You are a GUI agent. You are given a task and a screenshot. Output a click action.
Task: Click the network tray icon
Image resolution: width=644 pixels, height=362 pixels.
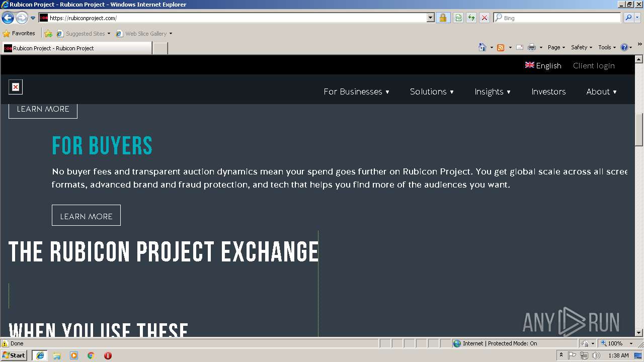click(584, 355)
